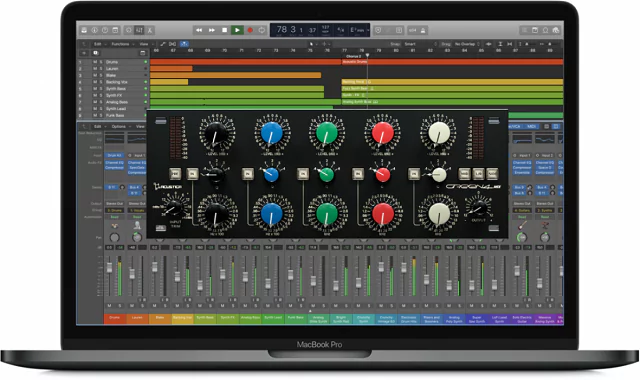Toggle IN button for green EQ band
The image size is (640, 380).
pos(302,174)
